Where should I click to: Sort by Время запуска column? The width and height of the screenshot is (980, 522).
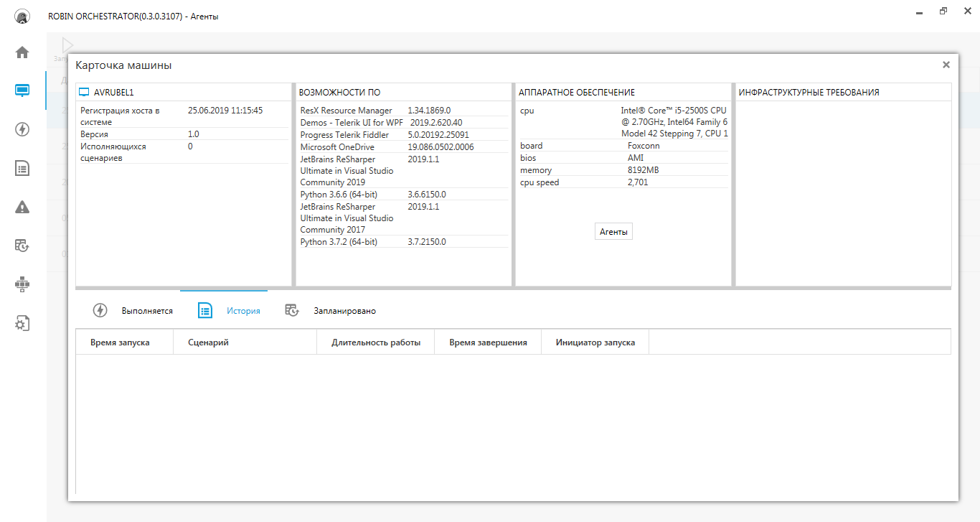point(125,342)
